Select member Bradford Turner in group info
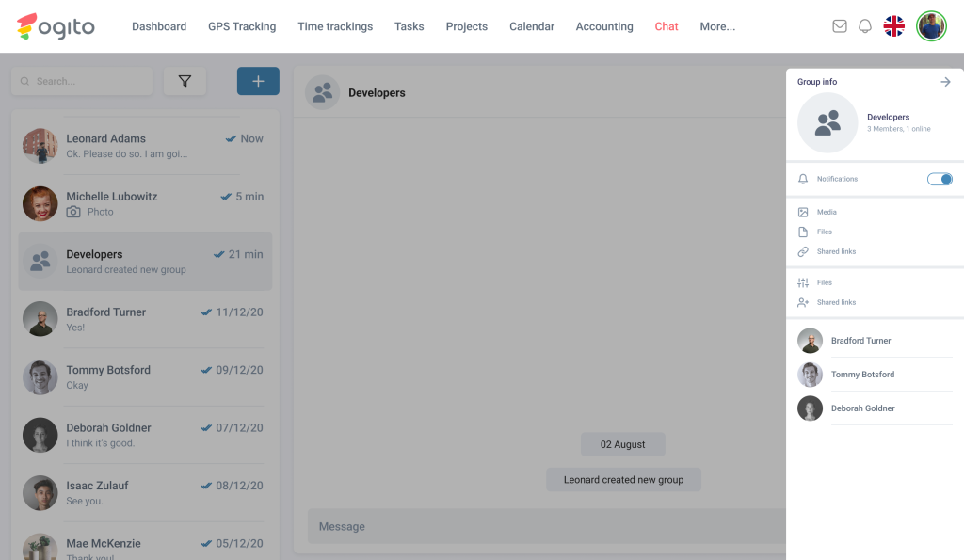The width and height of the screenshot is (964, 560). [x=860, y=341]
